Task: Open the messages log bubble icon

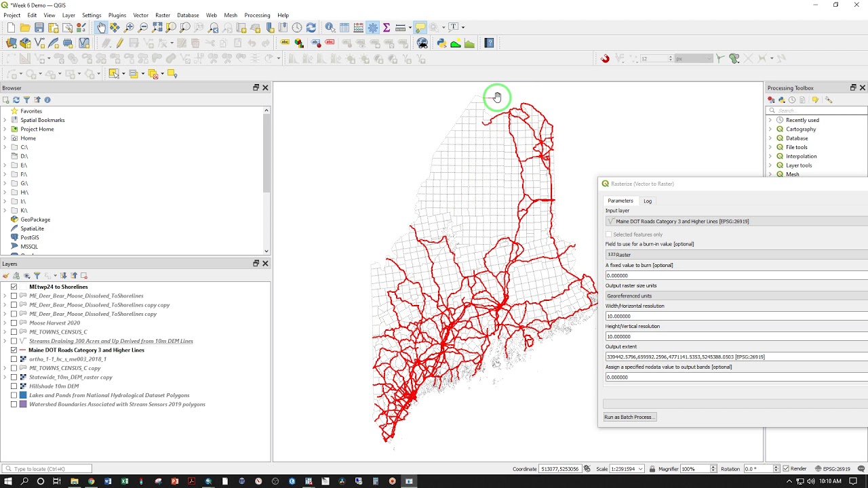Action: (860, 469)
